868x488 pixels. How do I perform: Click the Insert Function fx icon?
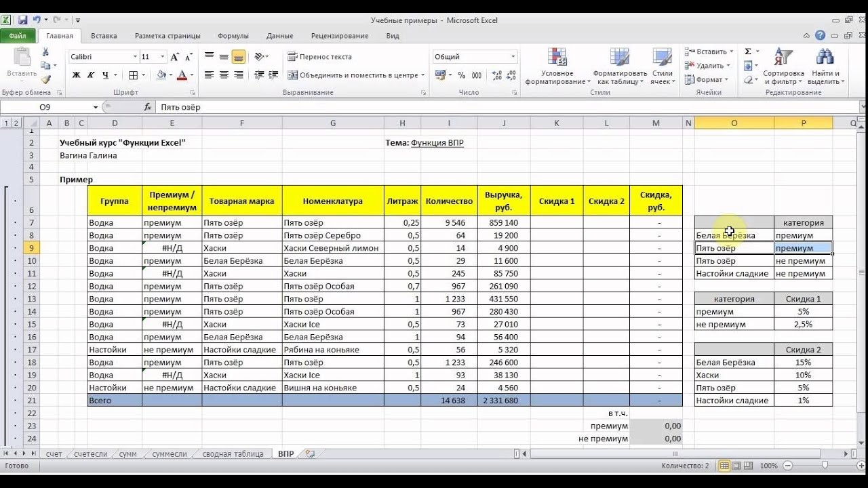(148, 107)
